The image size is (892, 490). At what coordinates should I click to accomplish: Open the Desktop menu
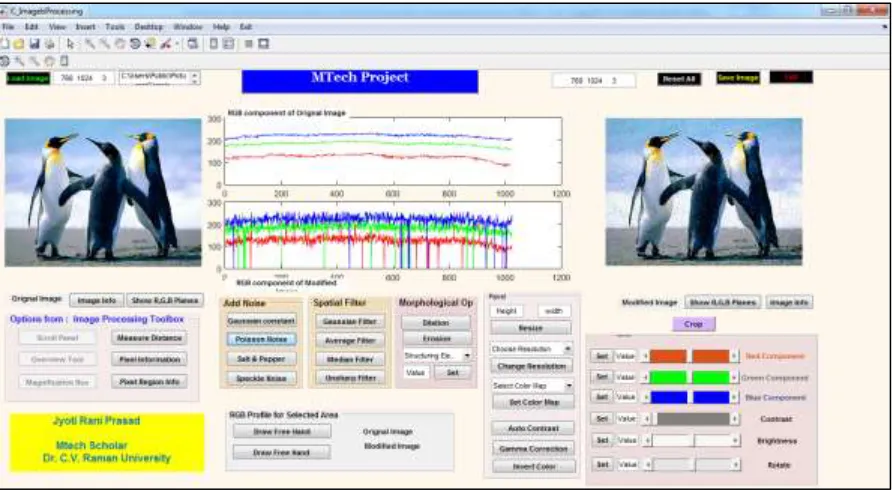(148, 27)
